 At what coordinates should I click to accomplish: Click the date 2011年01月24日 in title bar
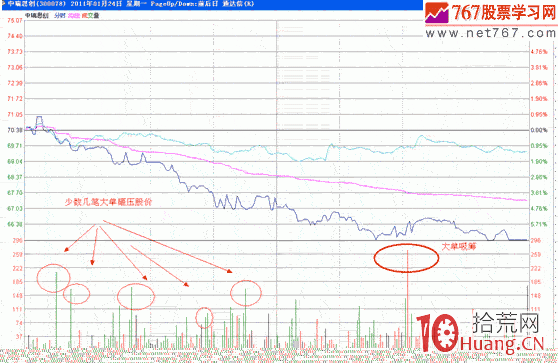pyautogui.click(x=96, y=4)
